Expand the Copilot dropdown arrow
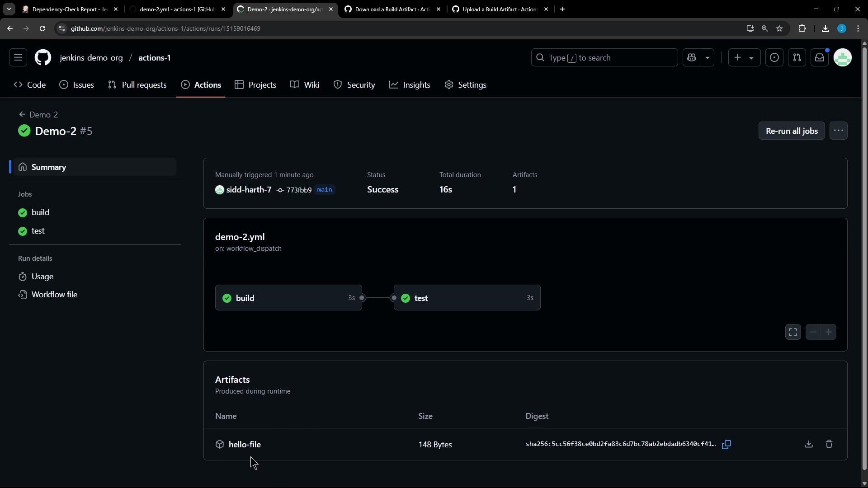868x488 pixels. tap(708, 58)
